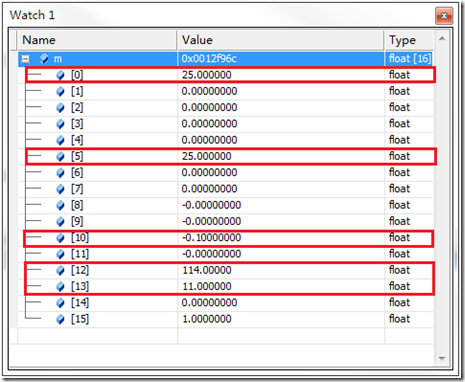Screen dimensions: 465x382
Task: Collapse the m array node
Action: tap(25, 59)
